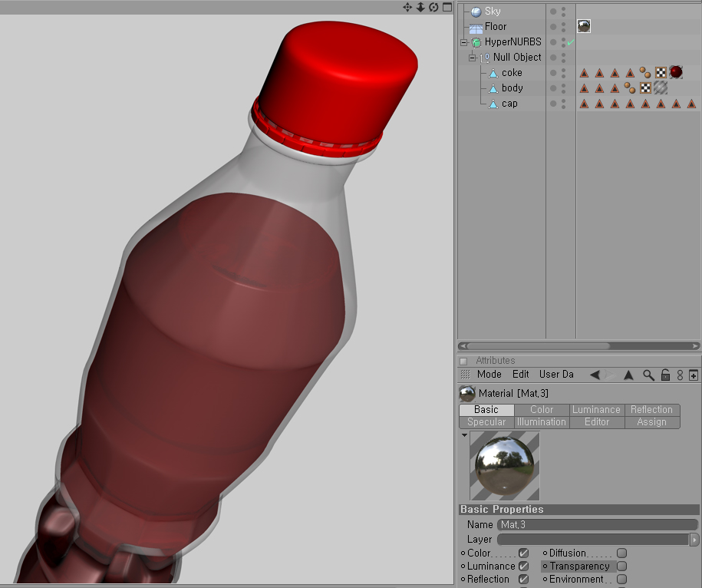
Task: Switch to the Color tab
Action: pyautogui.click(x=542, y=410)
